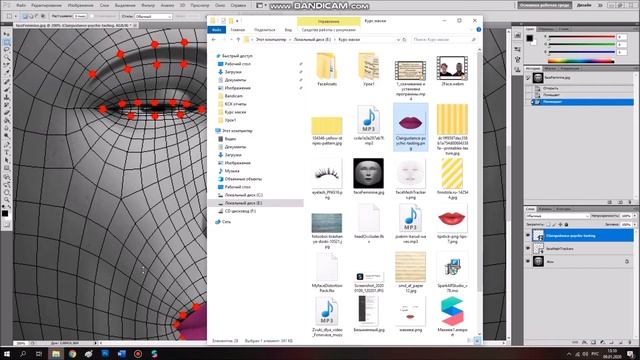
Task: Open Explorer help question mark icon
Action: (x=478, y=30)
